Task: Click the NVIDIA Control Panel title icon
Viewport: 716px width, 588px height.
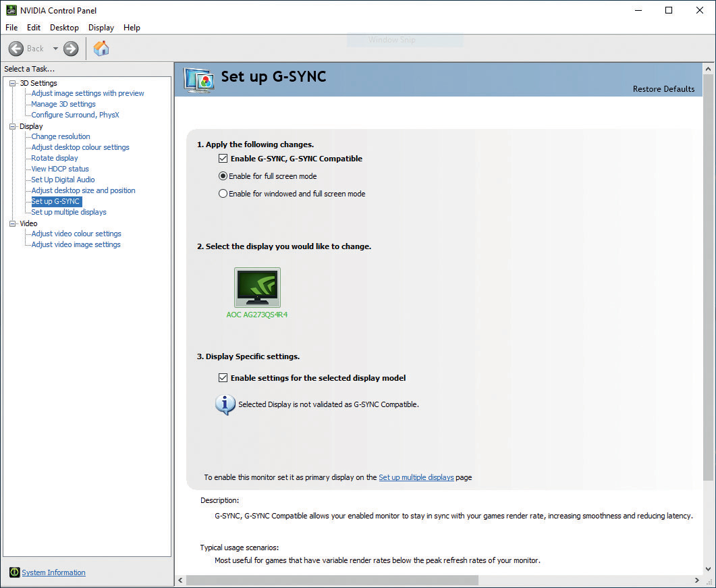Action: (x=11, y=10)
